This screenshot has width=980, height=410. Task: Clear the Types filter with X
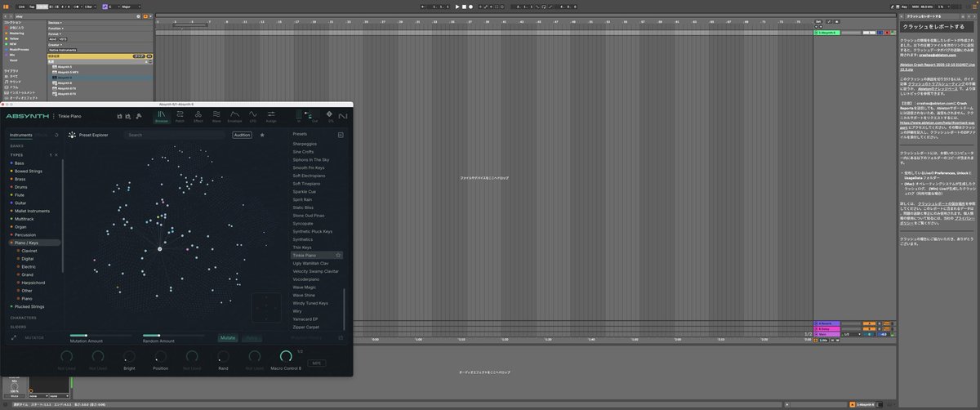click(x=56, y=154)
